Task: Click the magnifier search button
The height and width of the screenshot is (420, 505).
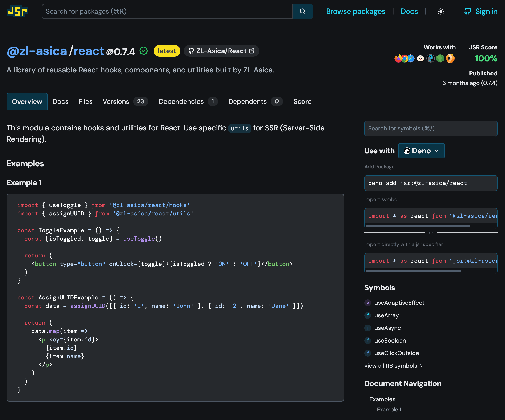Action: [x=303, y=11]
